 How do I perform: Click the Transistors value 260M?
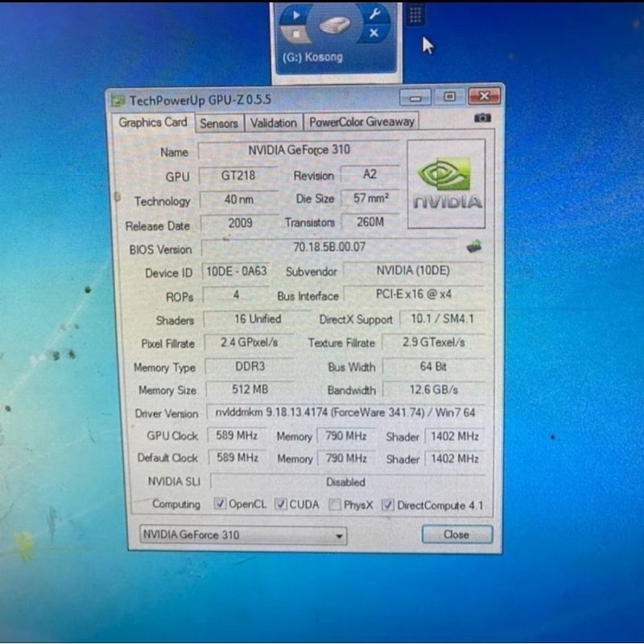pos(370,222)
